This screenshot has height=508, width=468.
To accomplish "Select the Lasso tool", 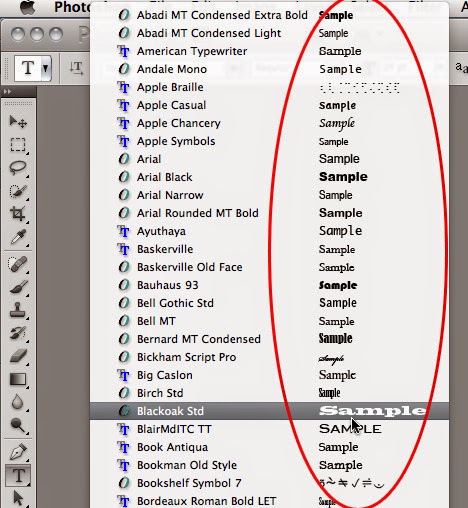I will 18,168.
